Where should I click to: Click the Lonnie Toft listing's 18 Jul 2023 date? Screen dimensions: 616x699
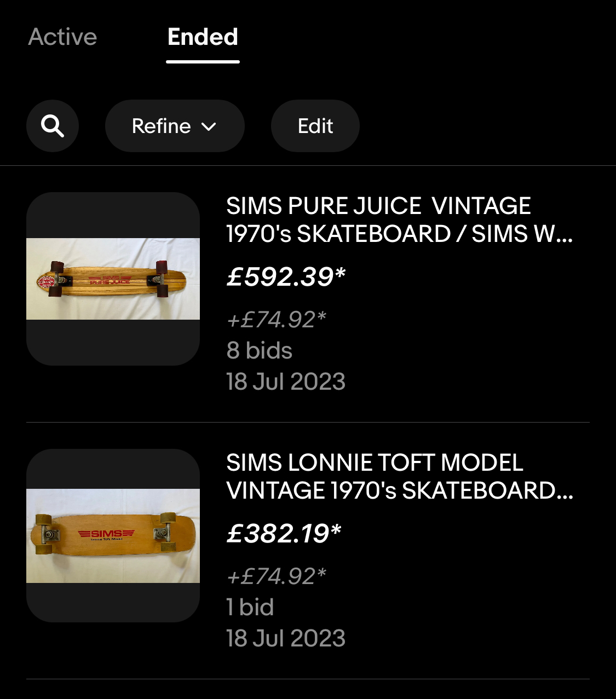point(286,638)
